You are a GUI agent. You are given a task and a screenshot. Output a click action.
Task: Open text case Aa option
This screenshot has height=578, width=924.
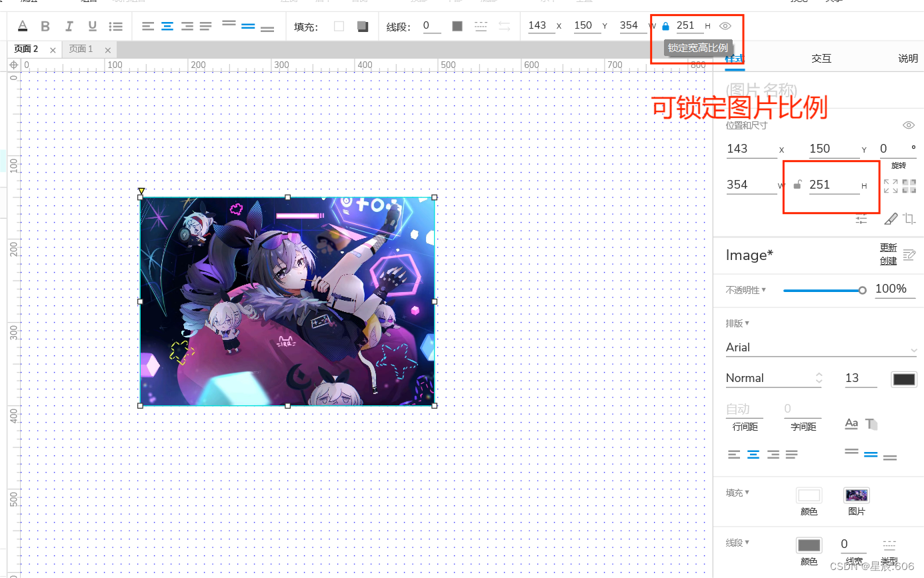[851, 423]
